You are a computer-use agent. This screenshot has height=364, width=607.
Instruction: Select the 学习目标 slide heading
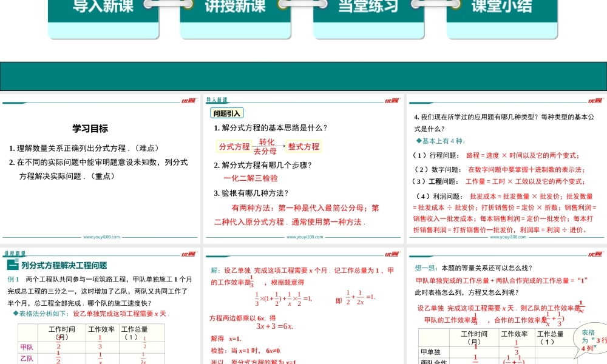coord(90,129)
